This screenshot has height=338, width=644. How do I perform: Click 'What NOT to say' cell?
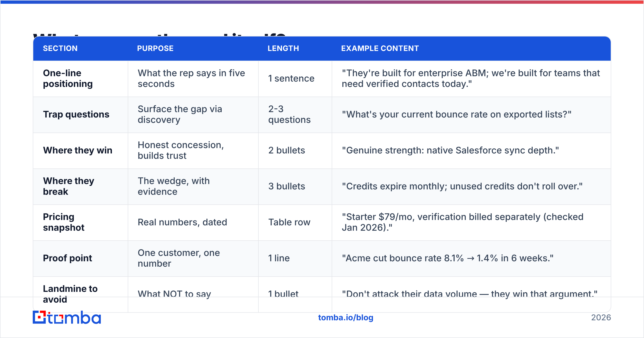point(193,294)
